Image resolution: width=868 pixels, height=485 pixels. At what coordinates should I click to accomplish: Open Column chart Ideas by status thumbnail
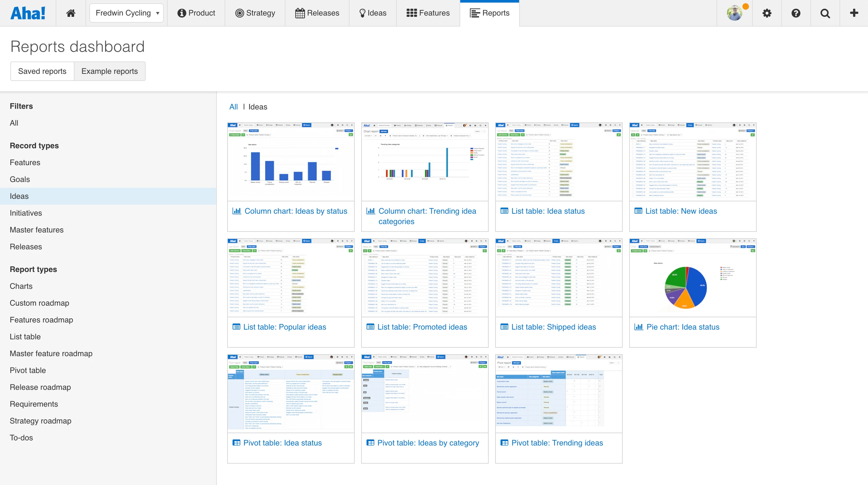290,162
